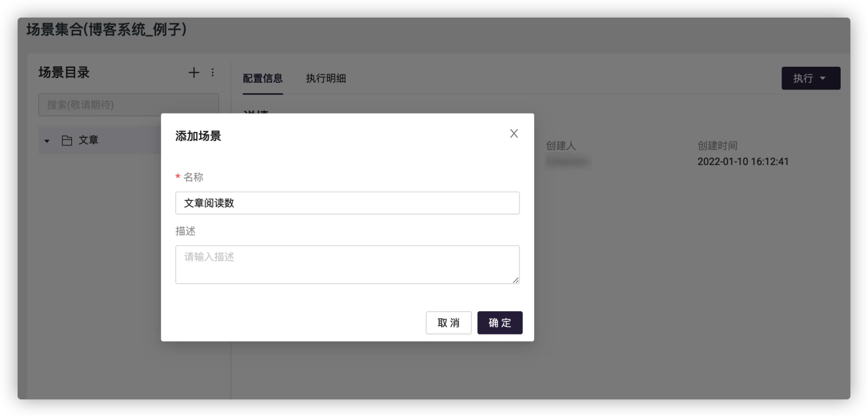Screen dimensions: 868x417
Task: Click the 创建时间 value 2022-01-10 16:12:41
Action: click(x=743, y=162)
